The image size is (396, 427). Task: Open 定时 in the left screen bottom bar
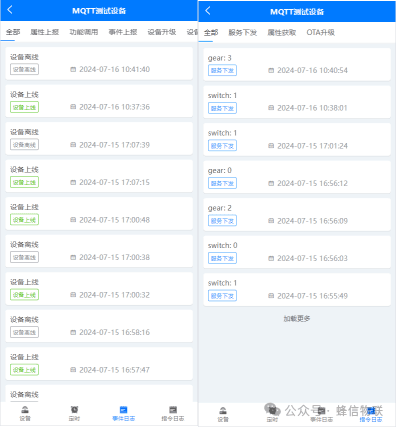[x=74, y=413]
